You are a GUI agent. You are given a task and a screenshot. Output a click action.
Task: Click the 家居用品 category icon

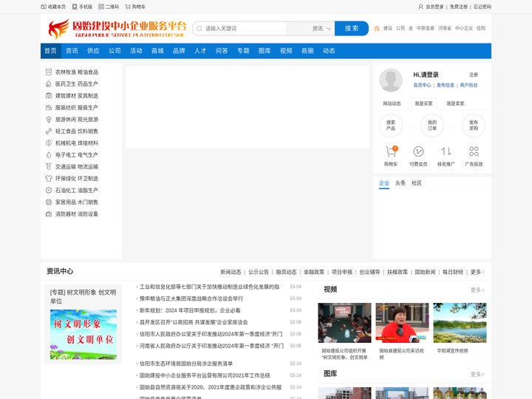pyautogui.click(x=49, y=202)
